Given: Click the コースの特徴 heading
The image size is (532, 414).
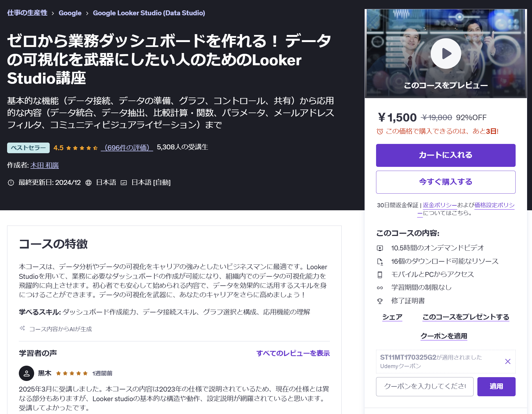Looking at the screenshot, I should [x=53, y=244].
